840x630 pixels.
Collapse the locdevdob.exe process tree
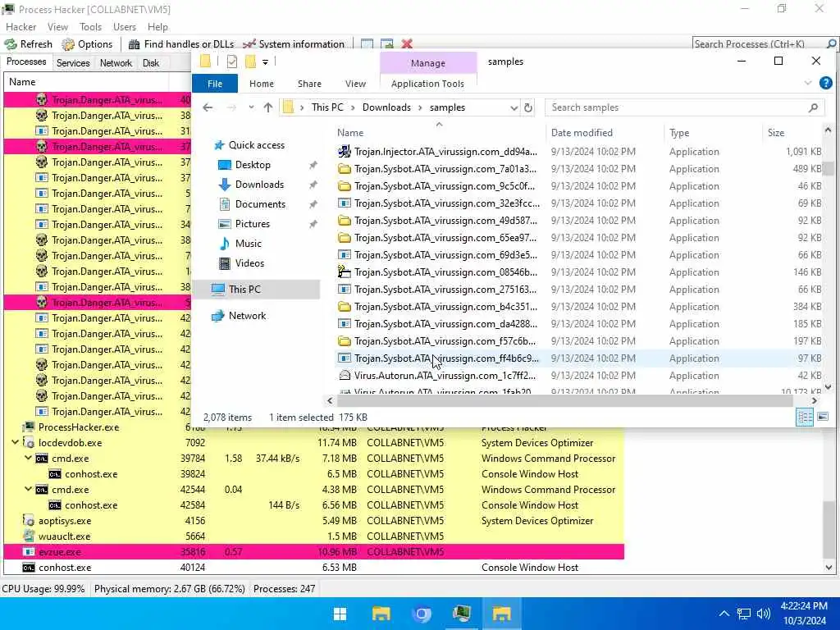(15, 443)
